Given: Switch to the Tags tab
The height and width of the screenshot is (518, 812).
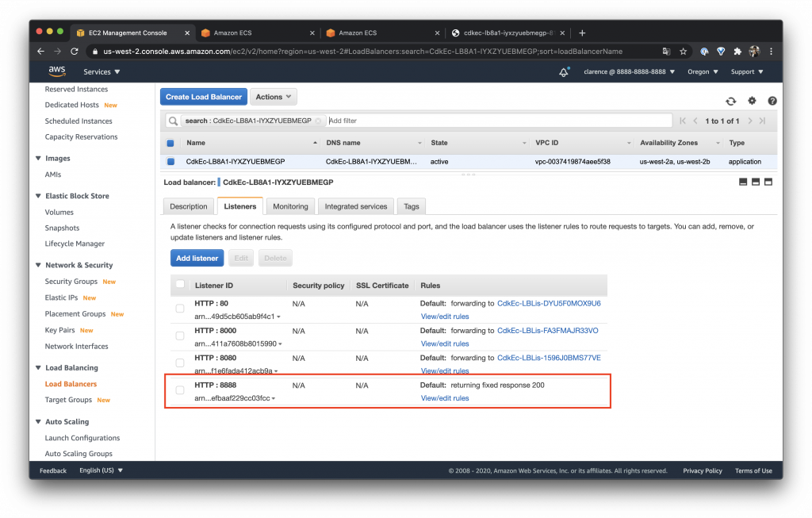Looking at the screenshot, I should click(x=412, y=206).
